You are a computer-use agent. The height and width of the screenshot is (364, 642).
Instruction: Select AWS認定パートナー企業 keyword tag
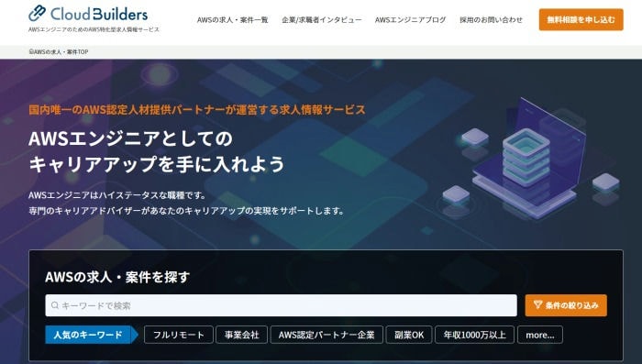327,335
